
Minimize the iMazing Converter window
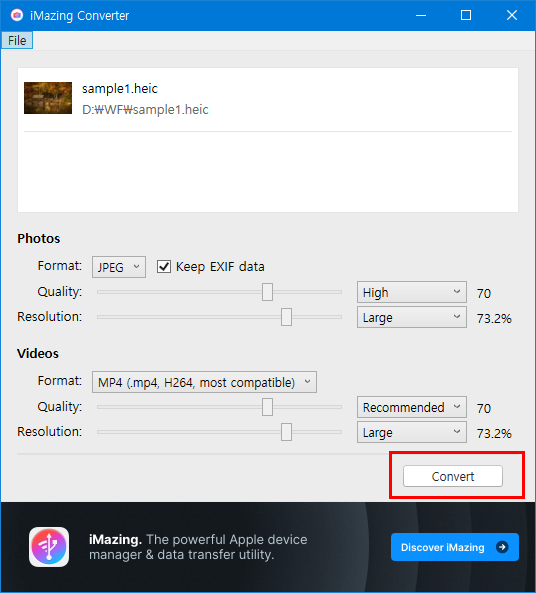(421, 16)
